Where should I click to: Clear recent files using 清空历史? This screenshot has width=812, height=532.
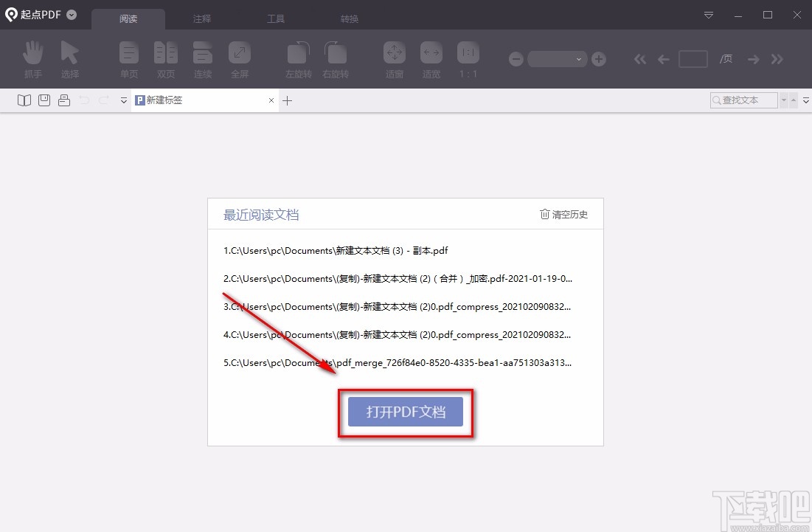(563, 215)
